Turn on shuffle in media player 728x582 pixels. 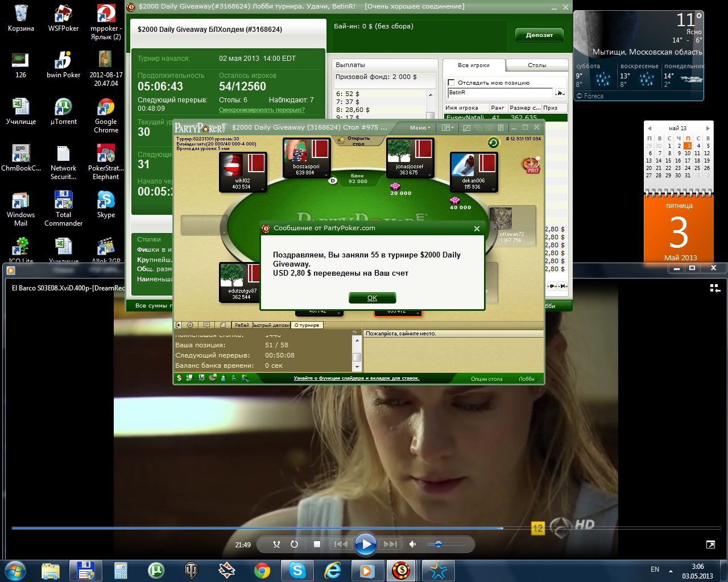pyautogui.click(x=276, y=544)
